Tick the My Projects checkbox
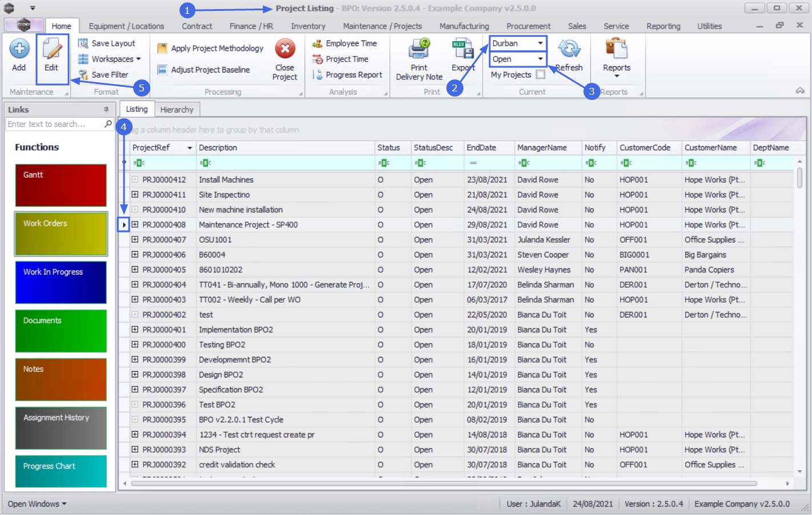This screenshot has width=812, height=515. tap(541, 75)
